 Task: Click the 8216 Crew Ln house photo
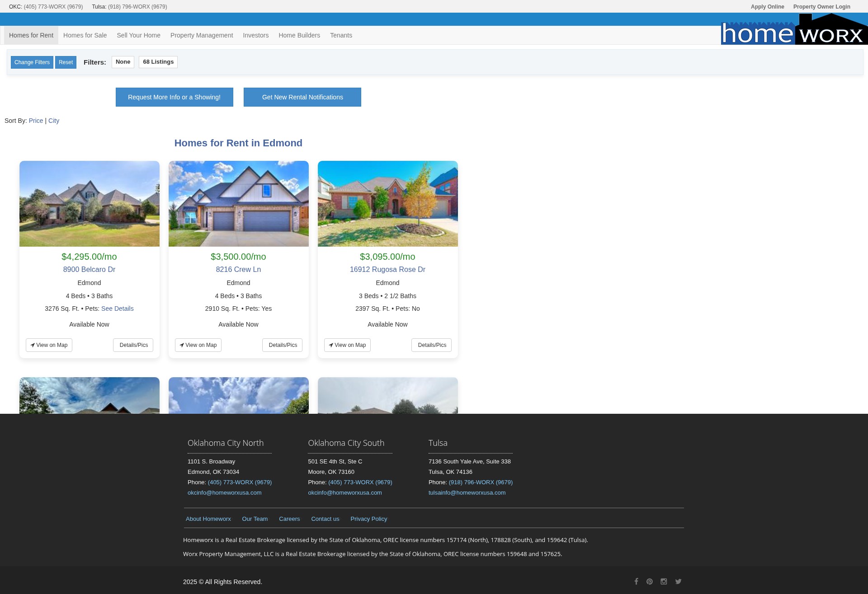point(239,204)
